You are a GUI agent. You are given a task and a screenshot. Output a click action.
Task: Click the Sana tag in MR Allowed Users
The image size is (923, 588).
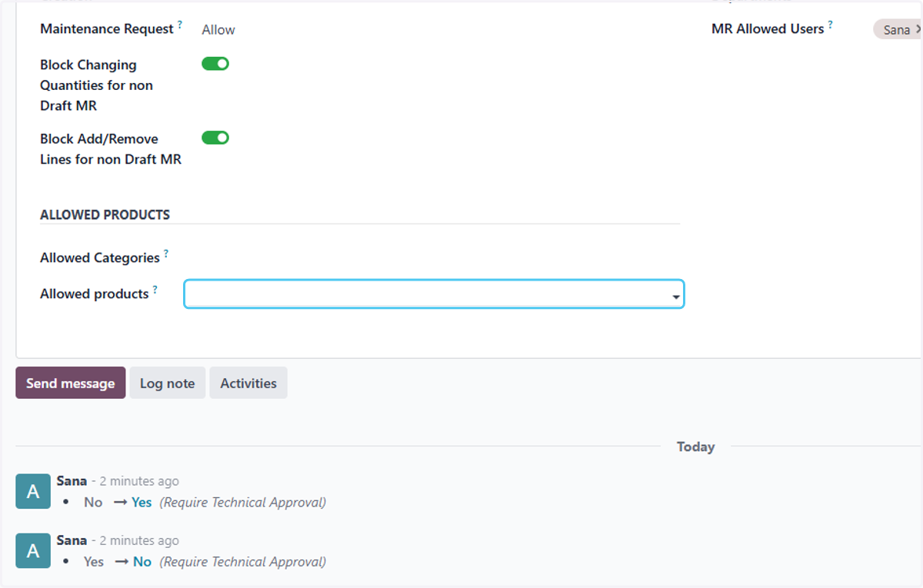pyautogui.click(x=896, y=30)
